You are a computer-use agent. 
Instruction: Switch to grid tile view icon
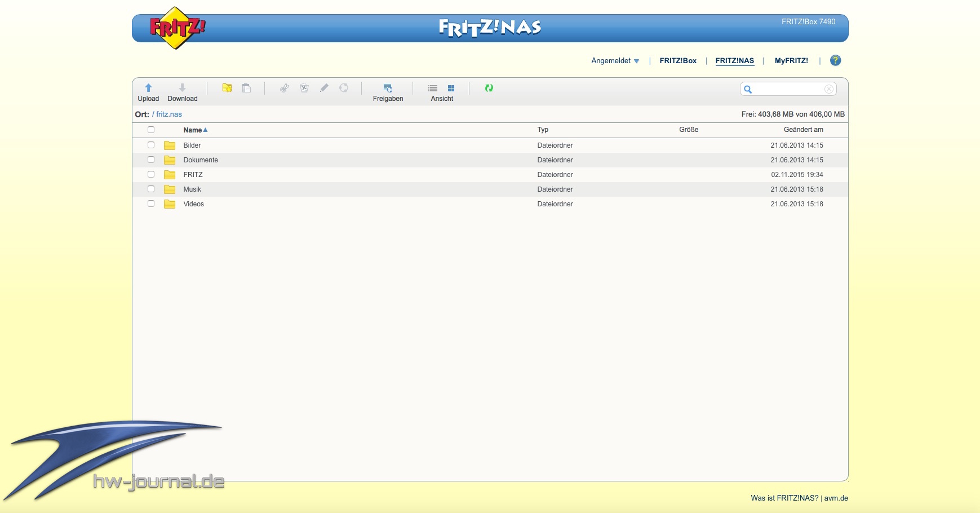pyautogui.click(x=451, y=89)
